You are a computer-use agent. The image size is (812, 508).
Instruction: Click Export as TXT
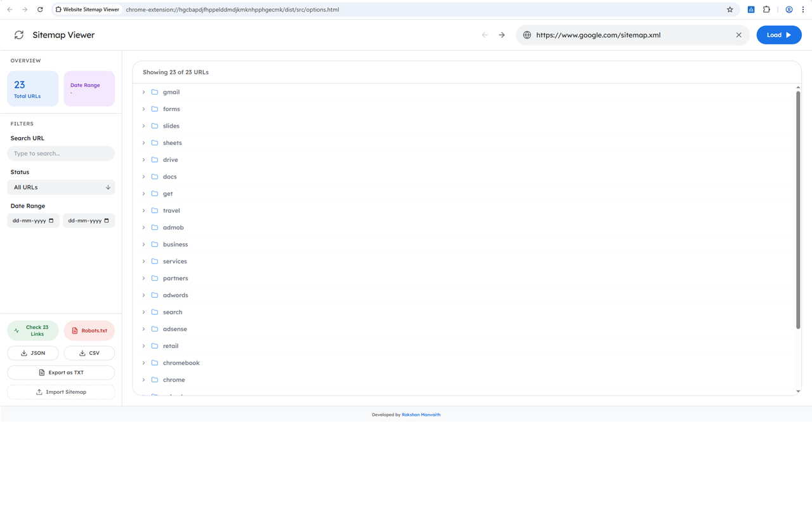[61, 373]
